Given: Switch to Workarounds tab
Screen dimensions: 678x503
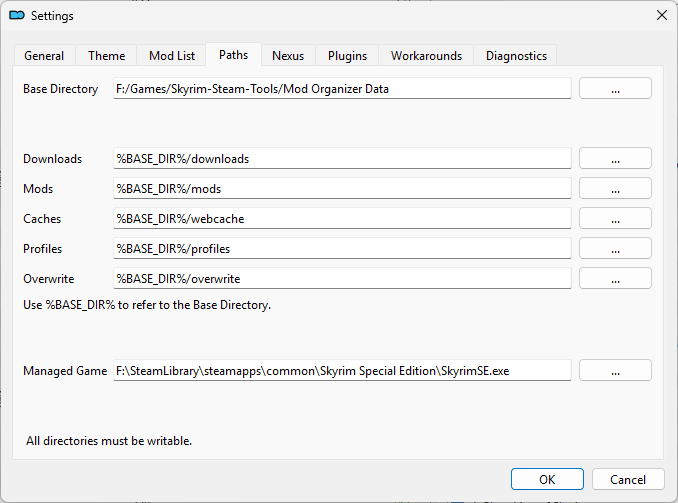Looking at the screenshot, I should coord(426,56).
